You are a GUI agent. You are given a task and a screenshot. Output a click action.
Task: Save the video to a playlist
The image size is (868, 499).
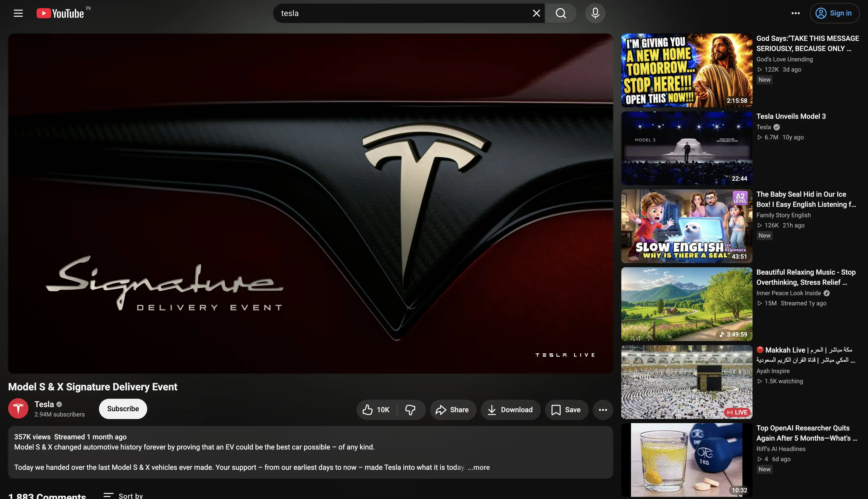pos(566,410)
